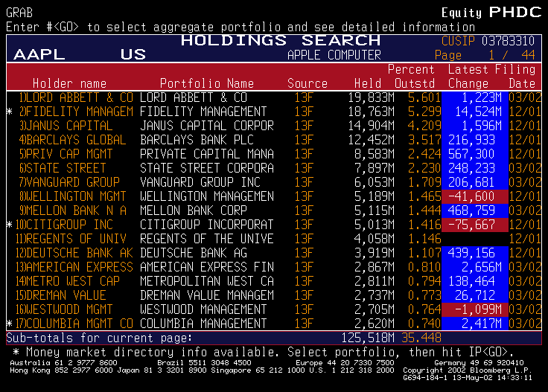The width and height of the screenshot is (548, 392).
Task: Choose holder 13) AMERICAN EXPRESS
Action: coord(74,267)
